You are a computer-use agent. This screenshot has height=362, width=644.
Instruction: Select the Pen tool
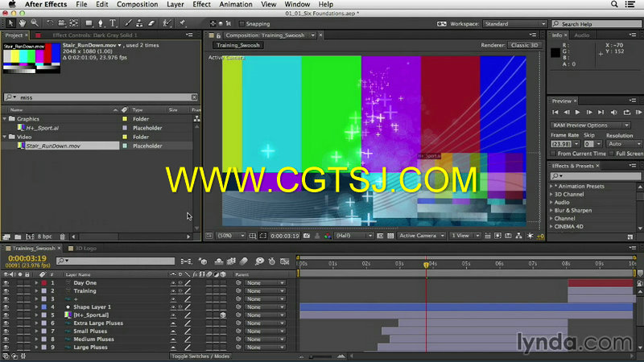[x=101, y=23]
